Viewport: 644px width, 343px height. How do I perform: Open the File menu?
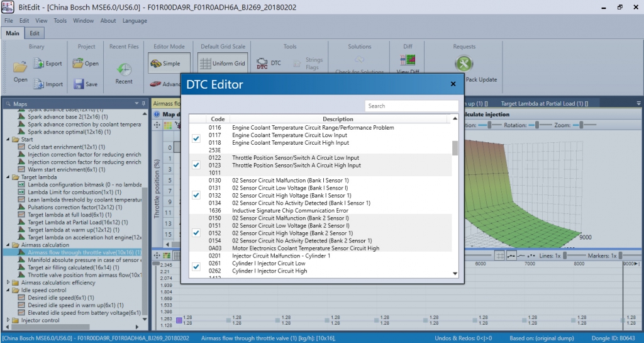(8, 21)
